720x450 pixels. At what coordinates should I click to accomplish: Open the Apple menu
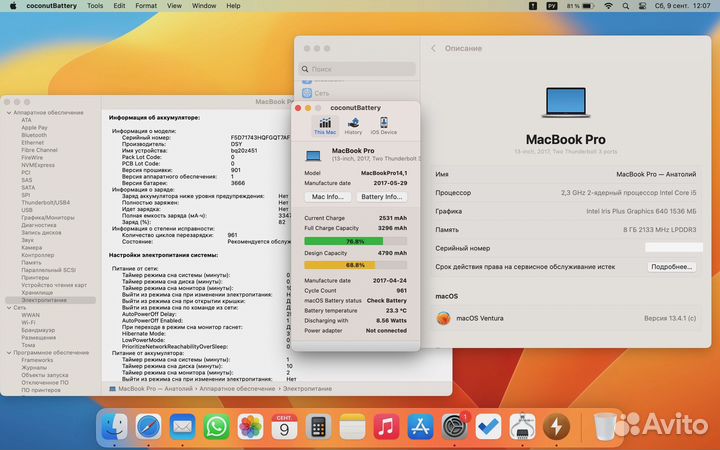13,6
